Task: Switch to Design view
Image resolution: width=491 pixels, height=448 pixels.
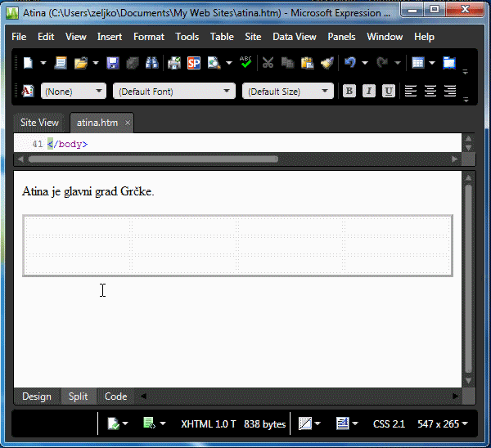Action: click(36, 396)
